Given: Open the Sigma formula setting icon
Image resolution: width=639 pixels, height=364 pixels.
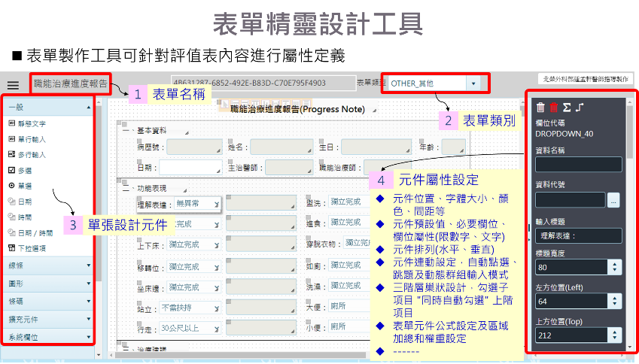Looking at the screenshot, I should click(567, 108).
